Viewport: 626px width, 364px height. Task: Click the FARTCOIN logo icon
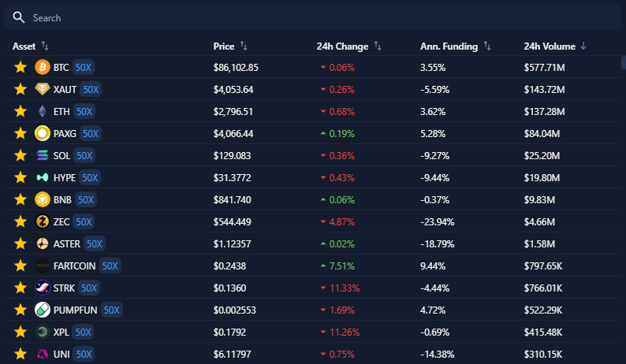43,266
